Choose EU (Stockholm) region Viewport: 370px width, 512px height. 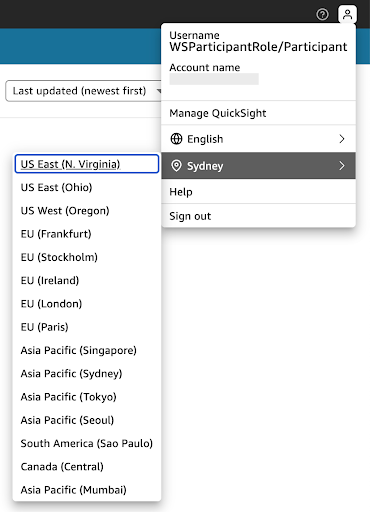pos(87,257)
